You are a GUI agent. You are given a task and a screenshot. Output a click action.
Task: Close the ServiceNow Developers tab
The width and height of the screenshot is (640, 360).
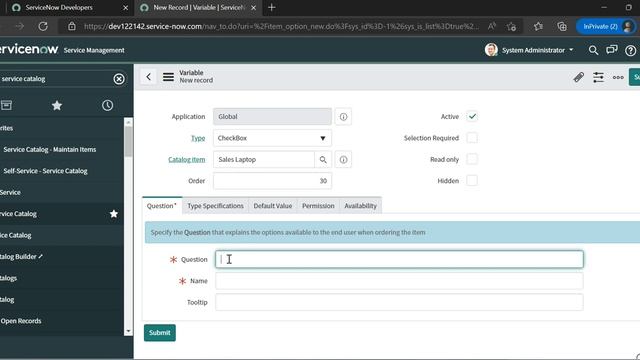(125, 8)
